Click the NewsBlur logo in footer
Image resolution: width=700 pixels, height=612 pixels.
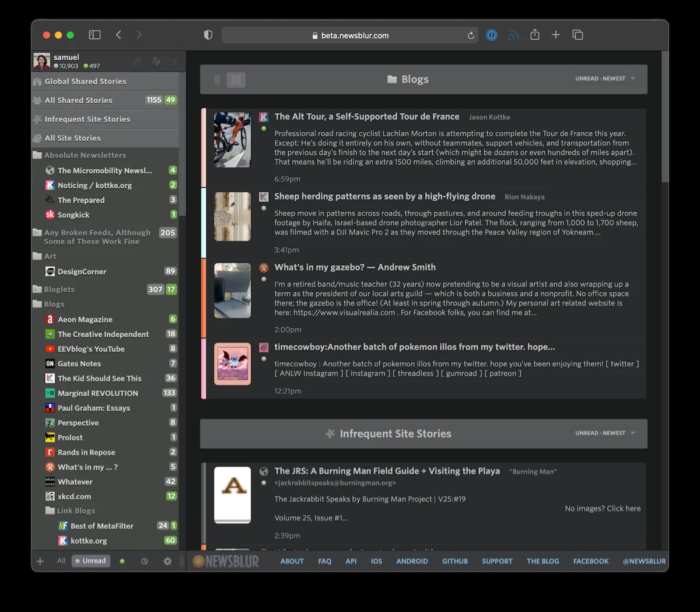(226, 561)
